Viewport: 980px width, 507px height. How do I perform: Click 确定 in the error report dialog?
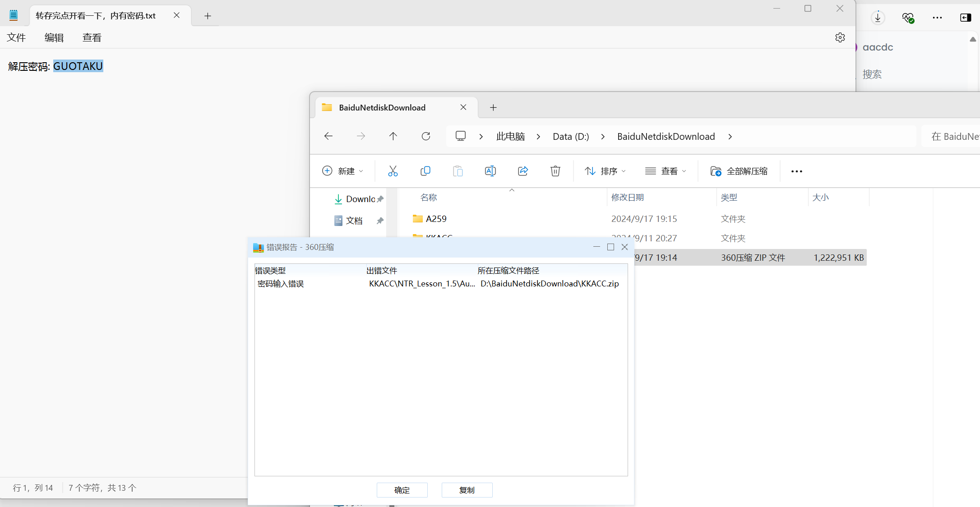point(402,490)
